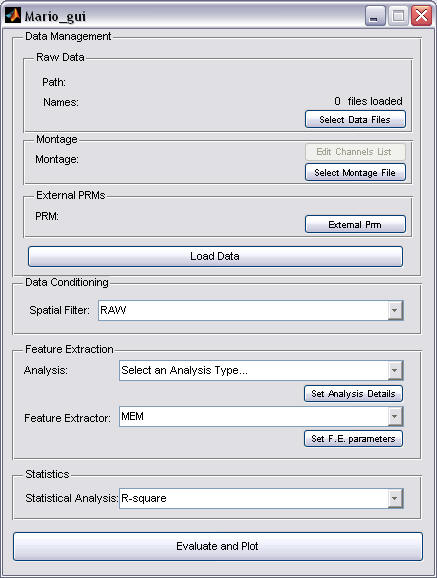Viewport: 437px width, 578px height.
Task: Click the disabled maximize window button
Action: coord(398,15)
